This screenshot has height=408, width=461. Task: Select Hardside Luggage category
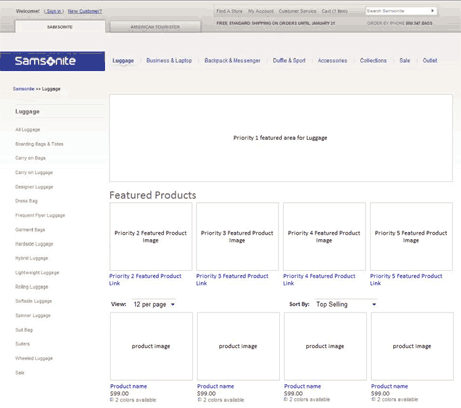pos(34,244)
